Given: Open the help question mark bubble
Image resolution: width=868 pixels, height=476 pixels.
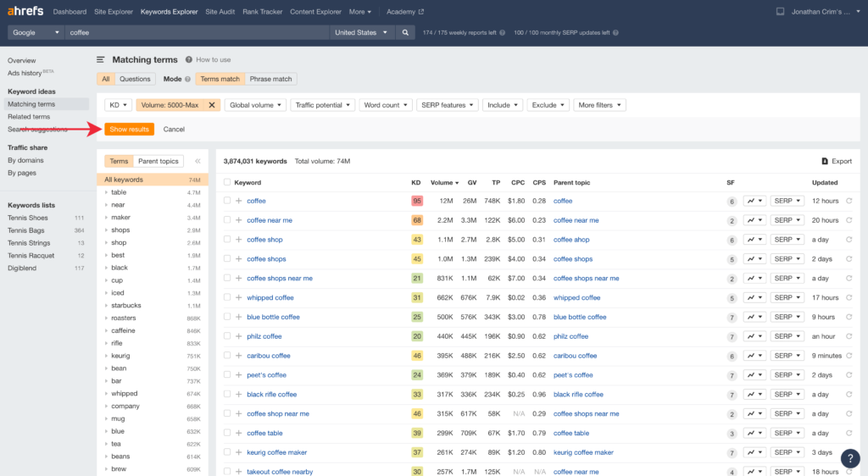Looking at the screenshot, I should (x=850, y=457).
